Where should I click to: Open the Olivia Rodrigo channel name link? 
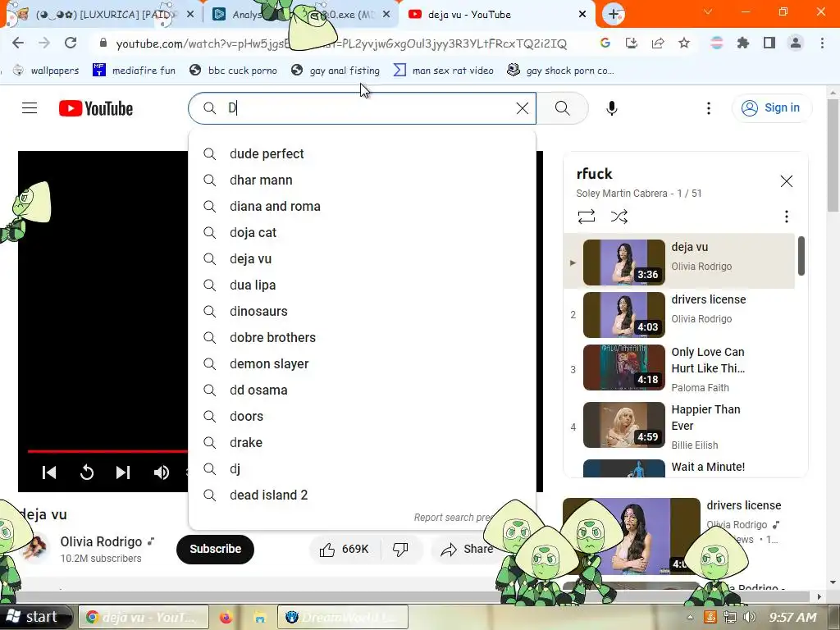[101, 541]
